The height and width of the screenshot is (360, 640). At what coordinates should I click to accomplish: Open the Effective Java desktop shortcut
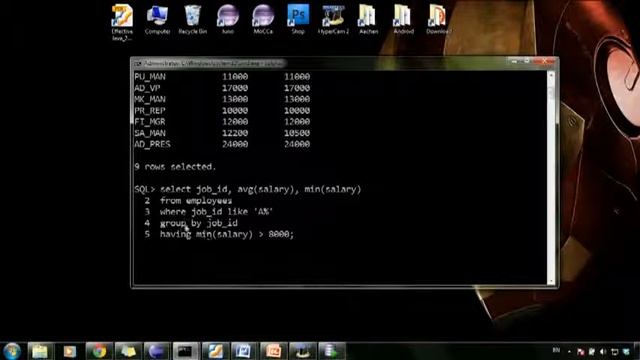(122, 22)
